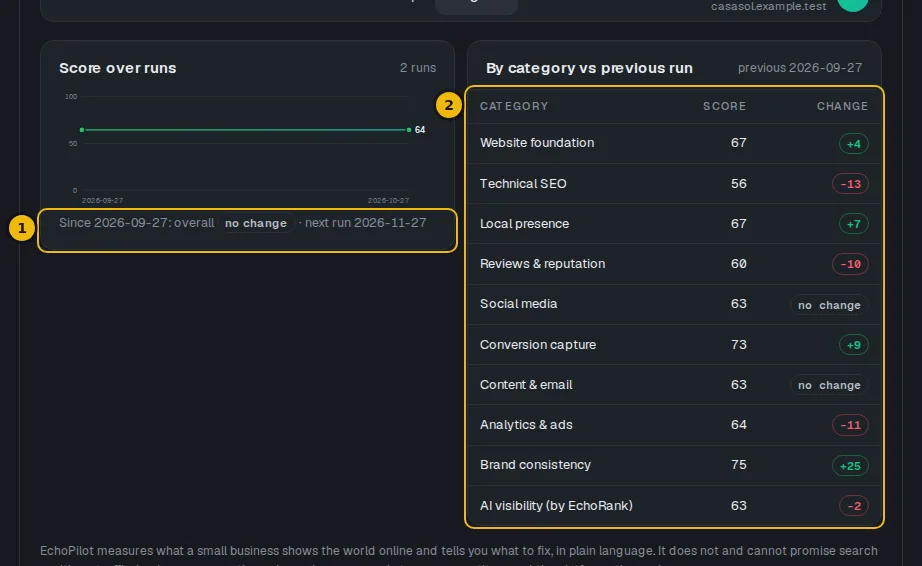Click the 'Since 2026-09-27: overall' text

pyautogui.click(x=136, y=223)
